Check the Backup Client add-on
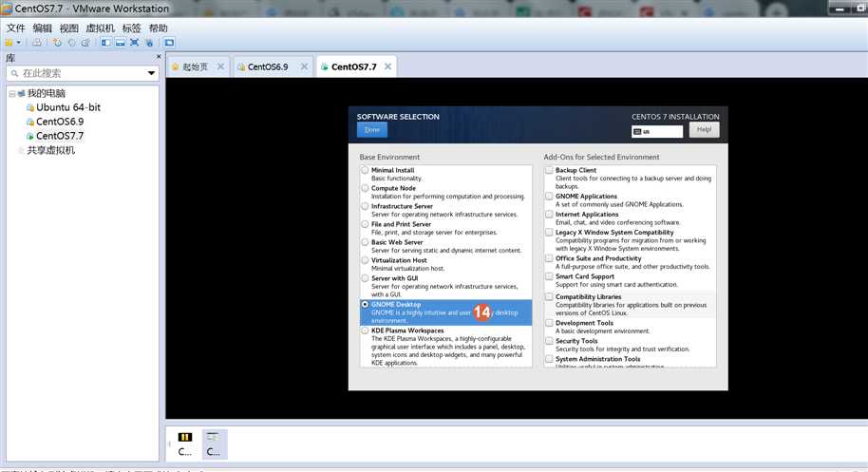The width and height of the screenshot is (868, 472). 549,170
